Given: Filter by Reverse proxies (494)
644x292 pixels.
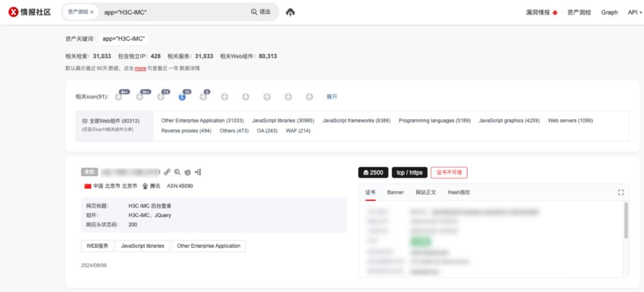Looking at the screenshot, I should coord(186,131).
